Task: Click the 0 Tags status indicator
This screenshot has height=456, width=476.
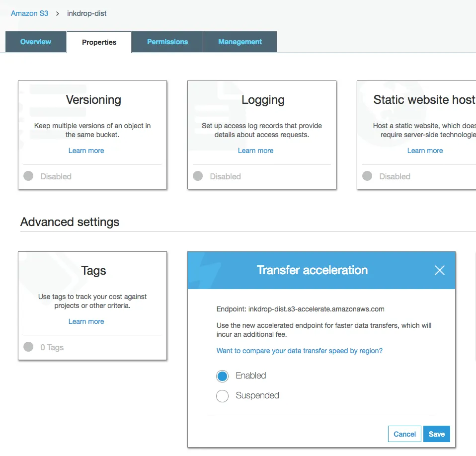Action: 28,347
